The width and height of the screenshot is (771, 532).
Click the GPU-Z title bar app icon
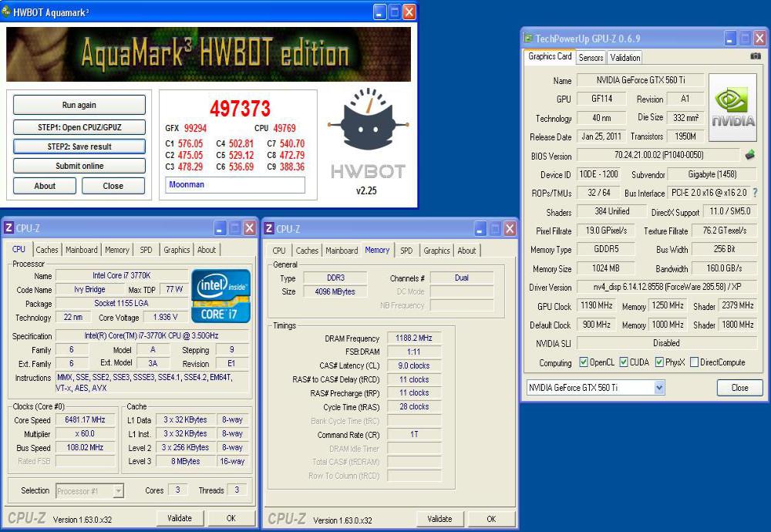coord(528,38)
